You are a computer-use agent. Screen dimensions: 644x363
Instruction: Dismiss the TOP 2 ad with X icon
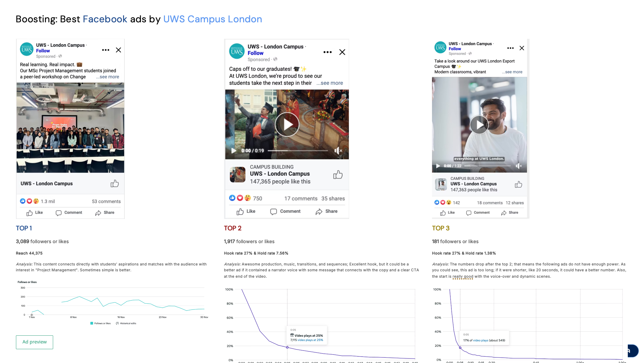[x=342, y=52]
